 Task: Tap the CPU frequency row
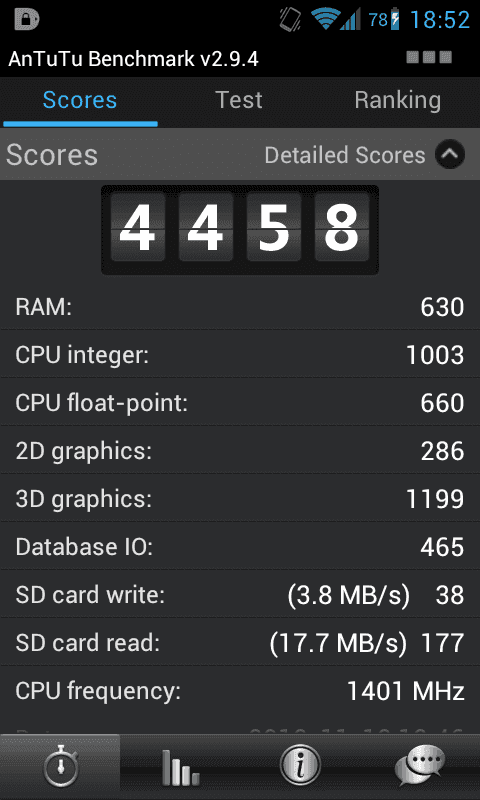(240, 691)
